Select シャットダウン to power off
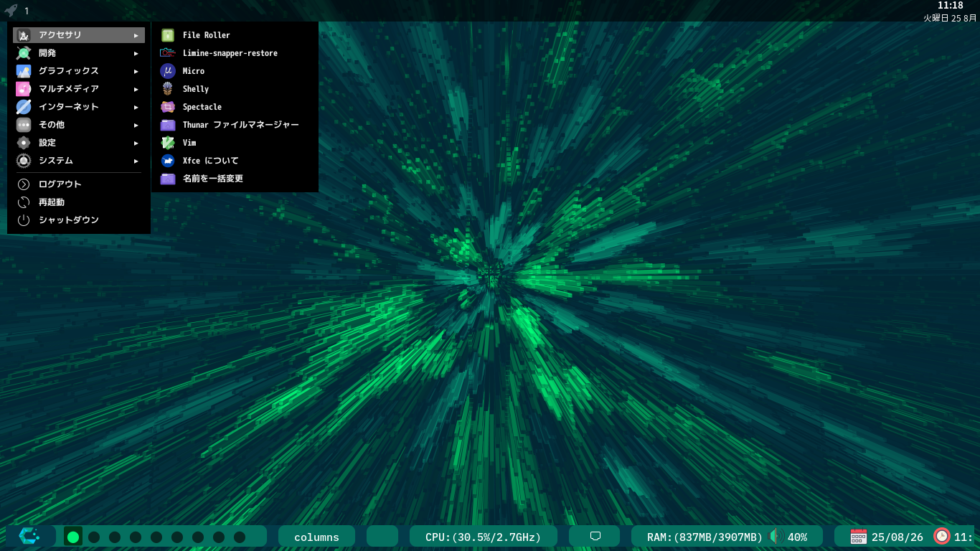The height and width of the screenshot is (551, 980). coord(79,220)
